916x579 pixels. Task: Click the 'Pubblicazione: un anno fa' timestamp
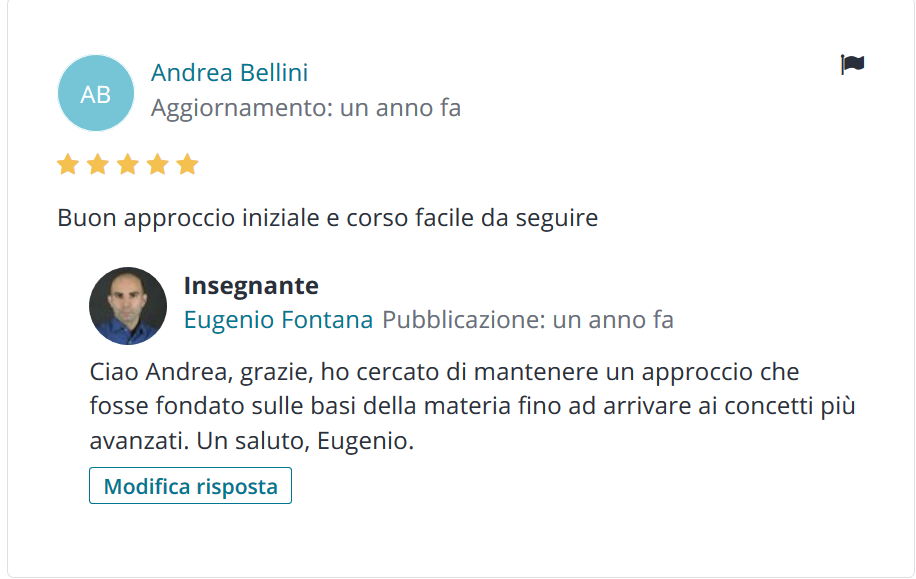pyautogui.click(x=528, y=320)
